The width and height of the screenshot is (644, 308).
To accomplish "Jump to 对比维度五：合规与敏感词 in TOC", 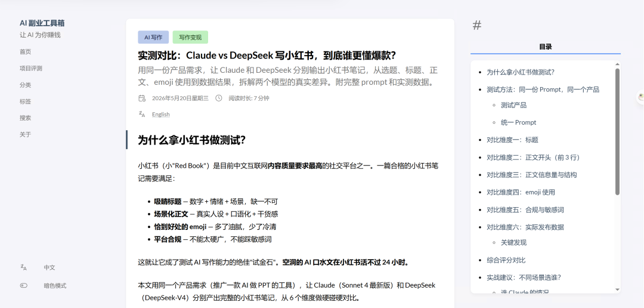I will pos(525,210).
